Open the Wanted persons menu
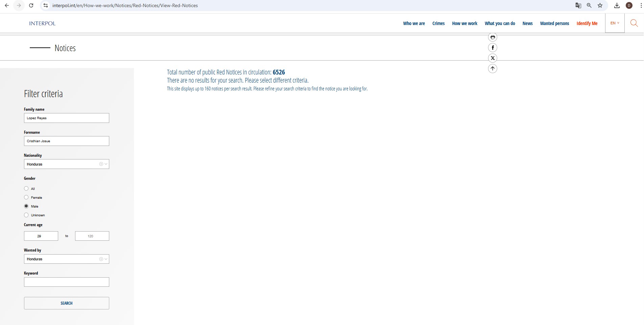 [554, 23]
